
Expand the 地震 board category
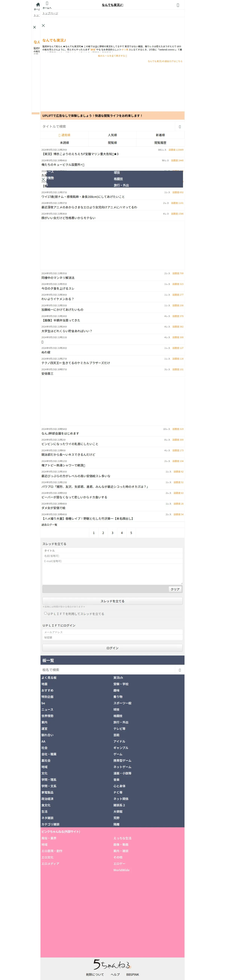[44, 684]
